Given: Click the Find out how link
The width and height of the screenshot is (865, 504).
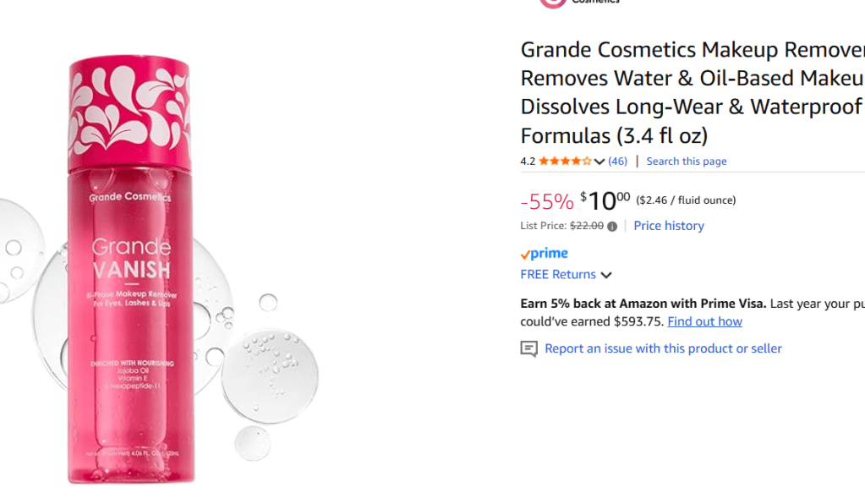Looking at the screenshot, I should point(704,321).
